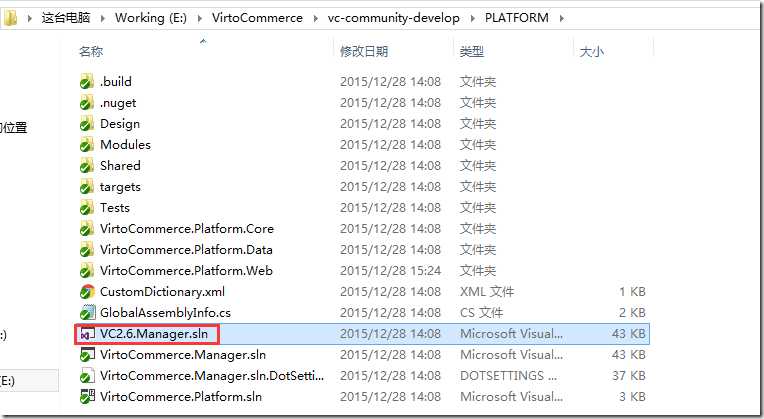Screen dimensions: 764x419
Task: Navigate to 这台电脑 in breadcrumb
Action: click(x=66, y=18)
